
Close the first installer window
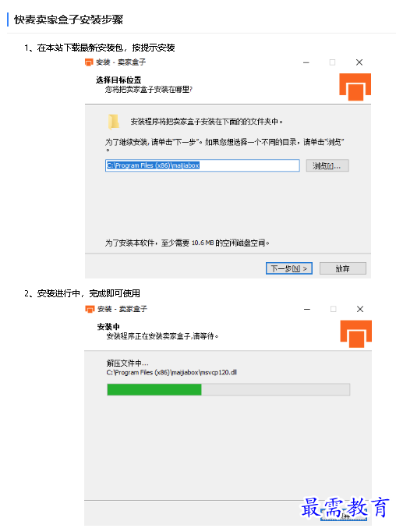coord(359,62)
